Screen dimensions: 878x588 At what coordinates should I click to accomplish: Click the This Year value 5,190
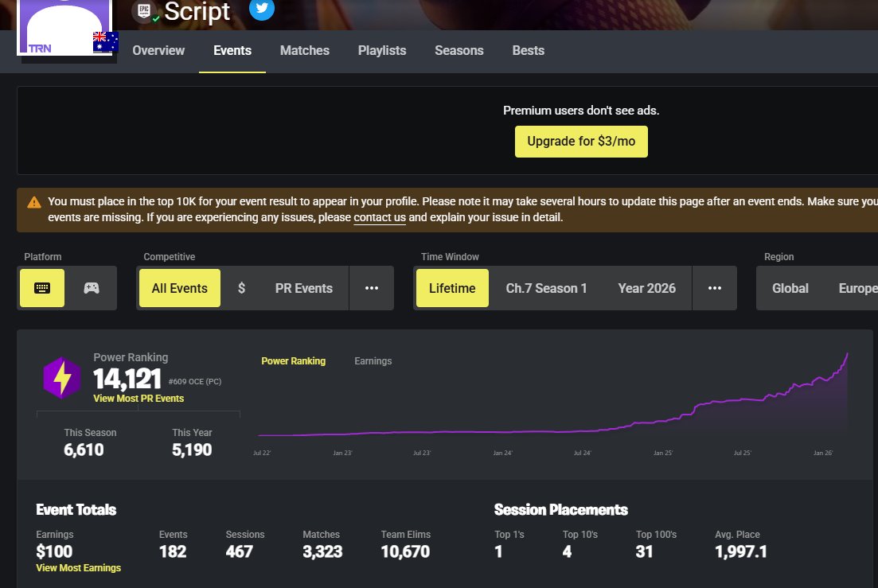pos(192,450)
